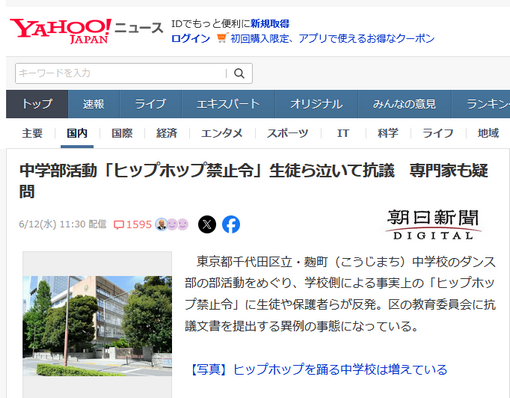Open the 初回購入限定 coupon link
This screenshot has height=398, width=510.
click(x=333, y=38)
